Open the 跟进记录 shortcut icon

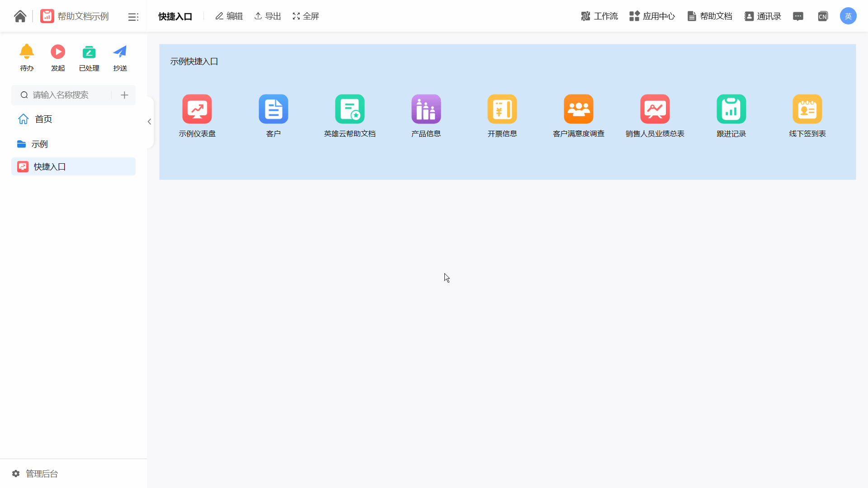731,109
